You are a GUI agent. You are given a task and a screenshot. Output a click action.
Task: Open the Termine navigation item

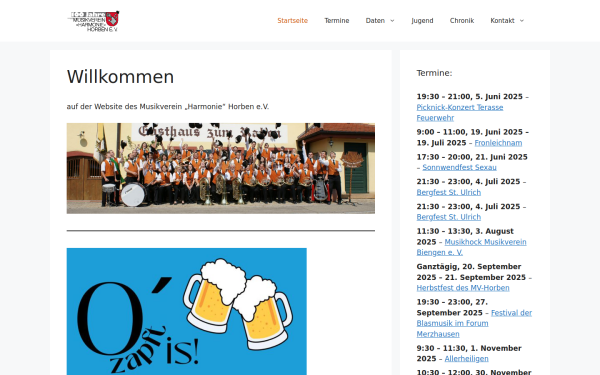(x=337, y=21)
